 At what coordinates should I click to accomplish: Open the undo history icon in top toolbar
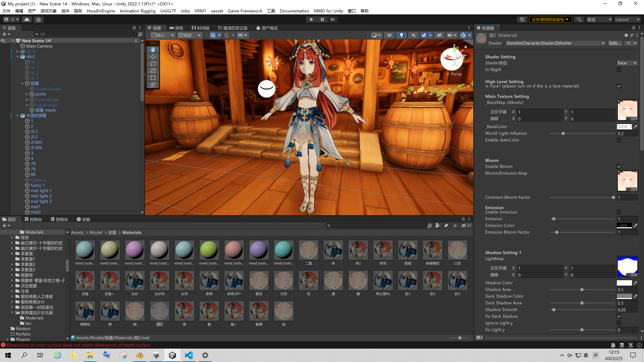click(x=522, y=19)
